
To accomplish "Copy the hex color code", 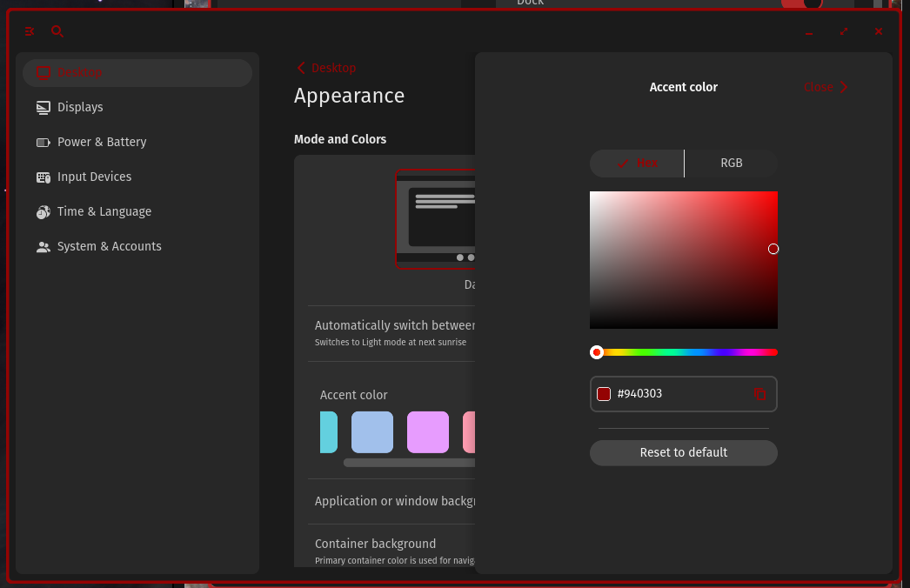I will 759,394.
